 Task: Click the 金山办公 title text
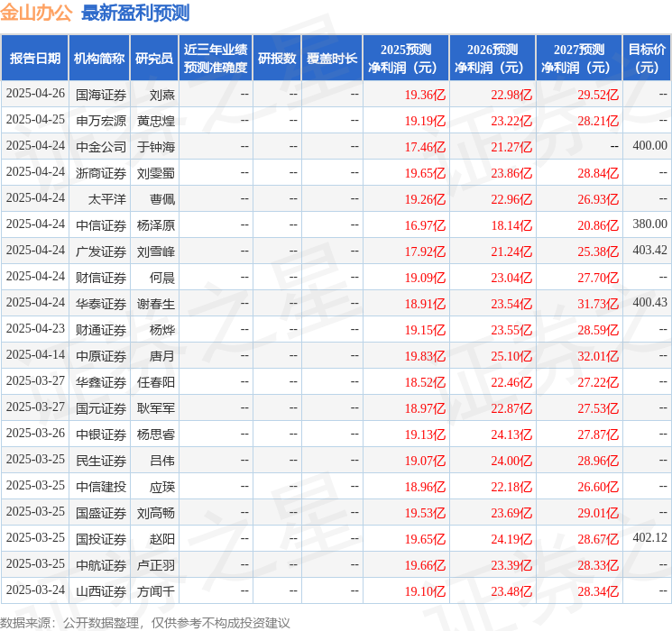(36, 13)
